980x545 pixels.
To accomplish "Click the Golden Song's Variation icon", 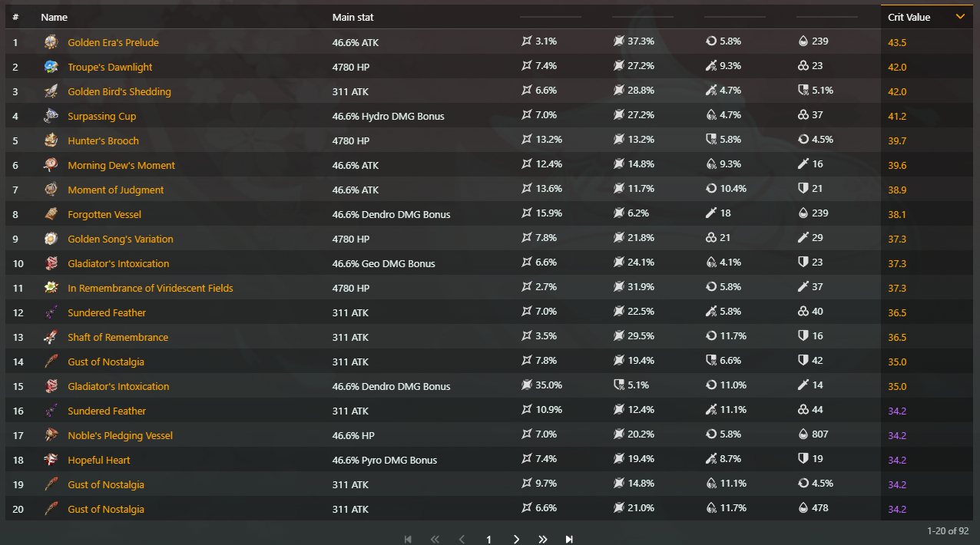I will pos(51,239).
